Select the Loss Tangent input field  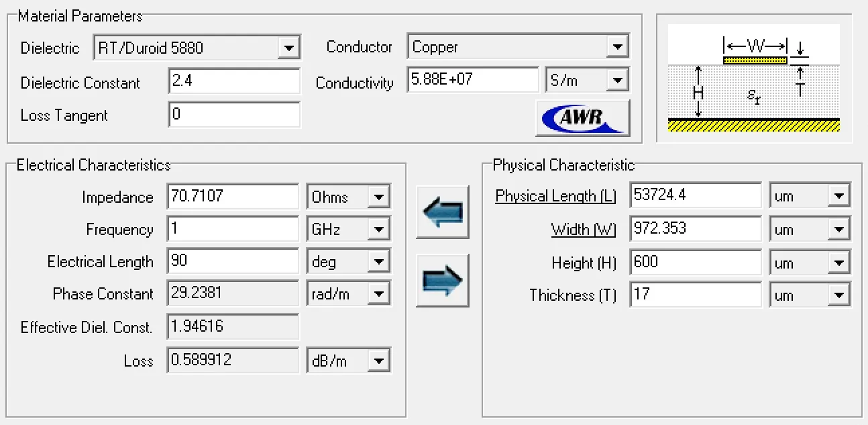(x=233, y=115)
